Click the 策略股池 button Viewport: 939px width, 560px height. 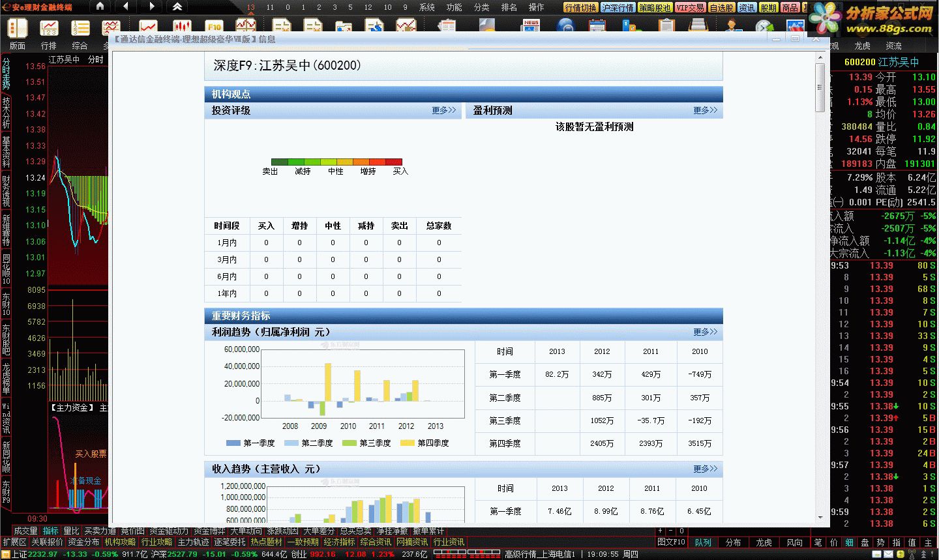(655, 8)
